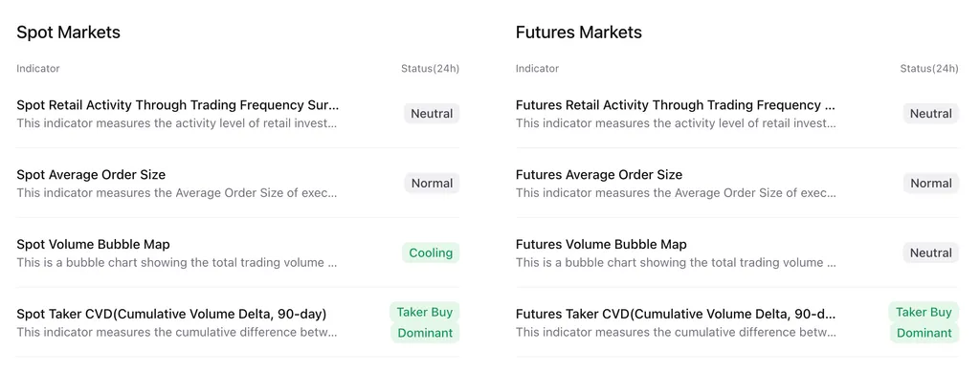980x373 pixels.
Task: Click Status(24h) column header under Futures Markets
Action: (x=929, y=69)
